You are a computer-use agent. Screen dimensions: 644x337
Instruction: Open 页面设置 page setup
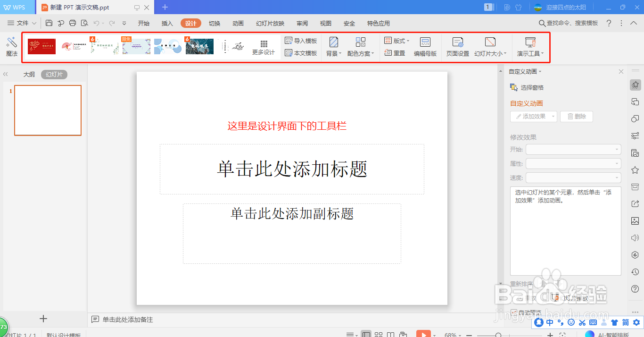click(458, 48)
